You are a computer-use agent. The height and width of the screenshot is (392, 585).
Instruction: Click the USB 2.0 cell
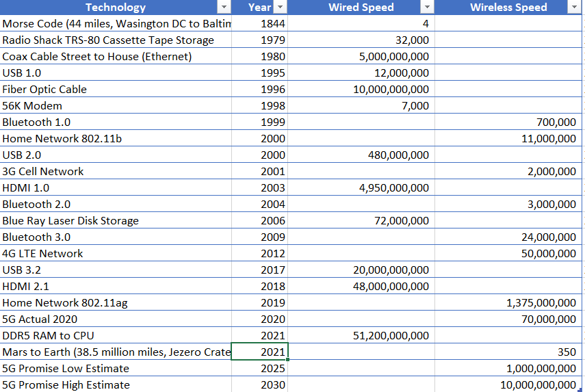click(116, 155)
